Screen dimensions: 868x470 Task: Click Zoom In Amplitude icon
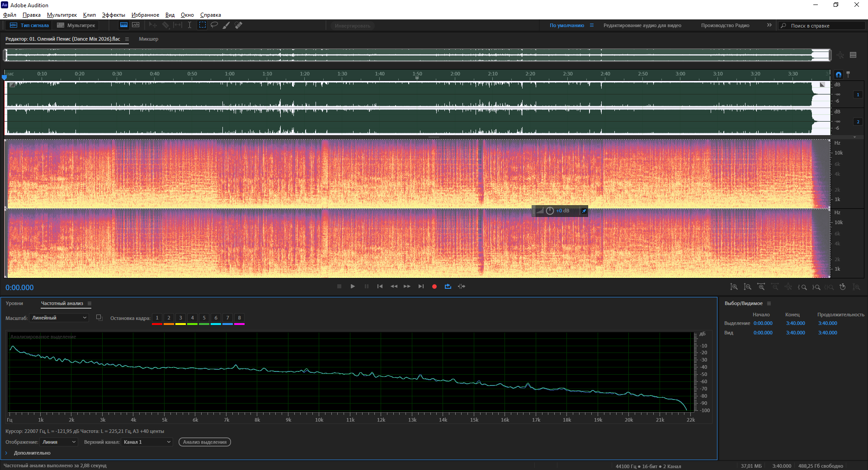click(734, 287)
